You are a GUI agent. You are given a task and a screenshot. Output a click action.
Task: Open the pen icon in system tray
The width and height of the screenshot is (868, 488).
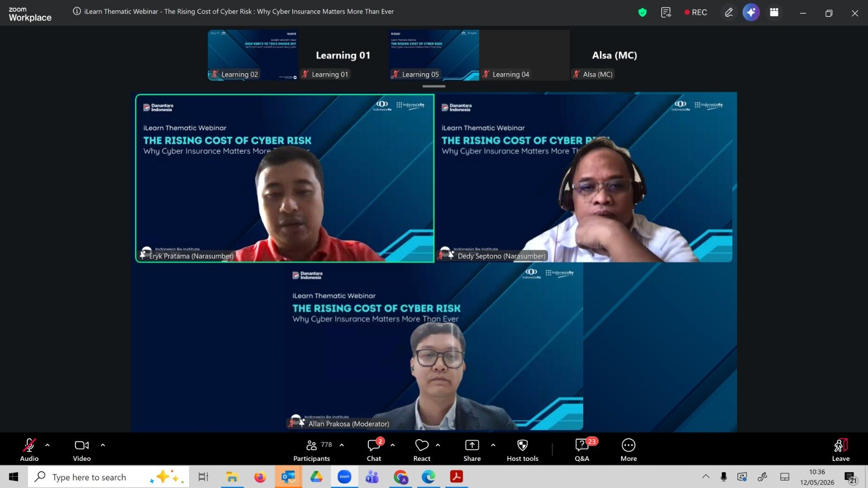(x=763, y=477)
